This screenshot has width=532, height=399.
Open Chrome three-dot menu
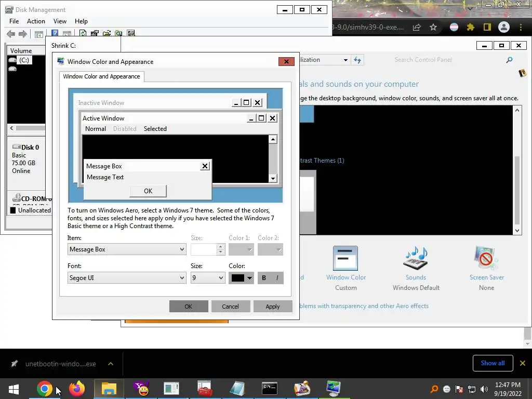(521, 27)
